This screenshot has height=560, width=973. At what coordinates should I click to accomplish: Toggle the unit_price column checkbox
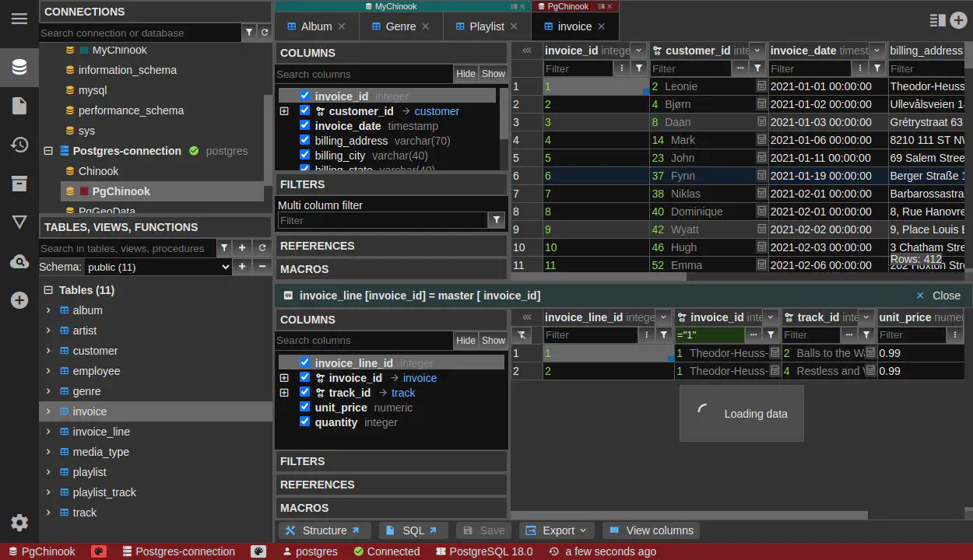(x=304, y=408)
